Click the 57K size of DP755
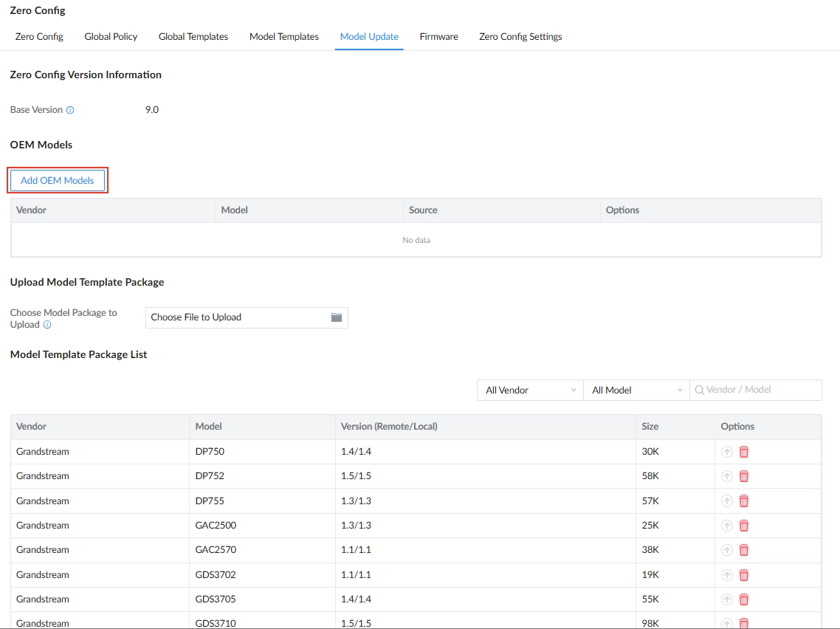Viewport: 840px width, 629px height. pyautogui.click(x=650, y=501)
